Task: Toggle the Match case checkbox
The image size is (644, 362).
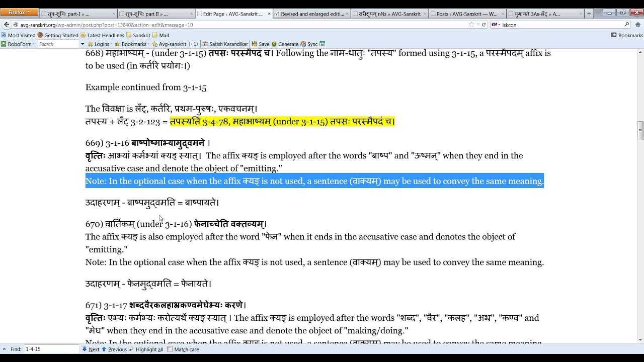Action: [183, 349]
